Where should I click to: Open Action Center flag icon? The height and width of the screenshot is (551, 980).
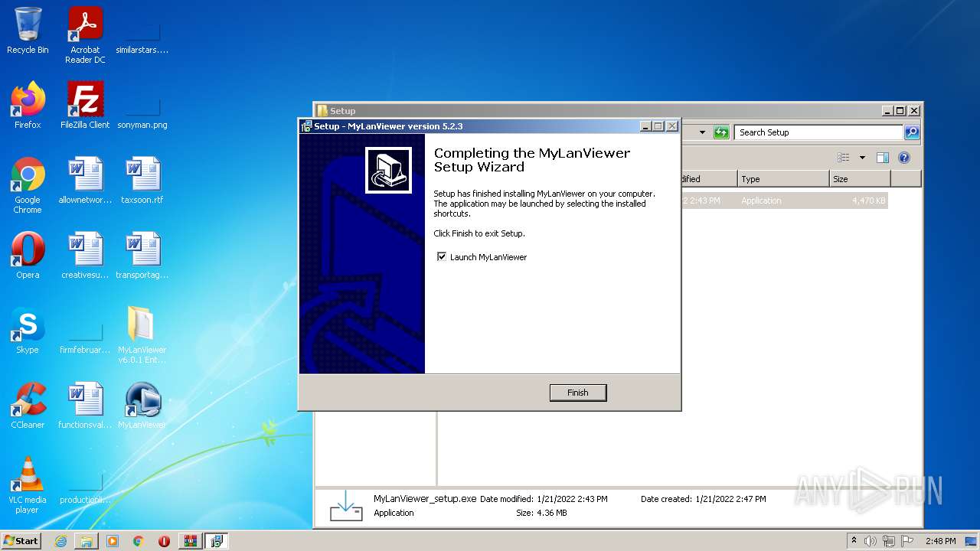tap(907, 541)
